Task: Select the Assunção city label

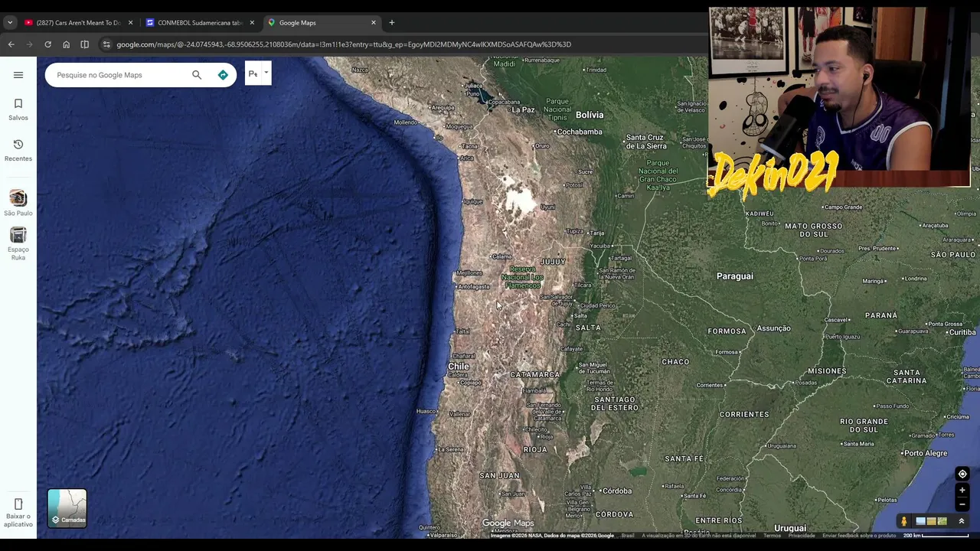Action: click(773, 328)
